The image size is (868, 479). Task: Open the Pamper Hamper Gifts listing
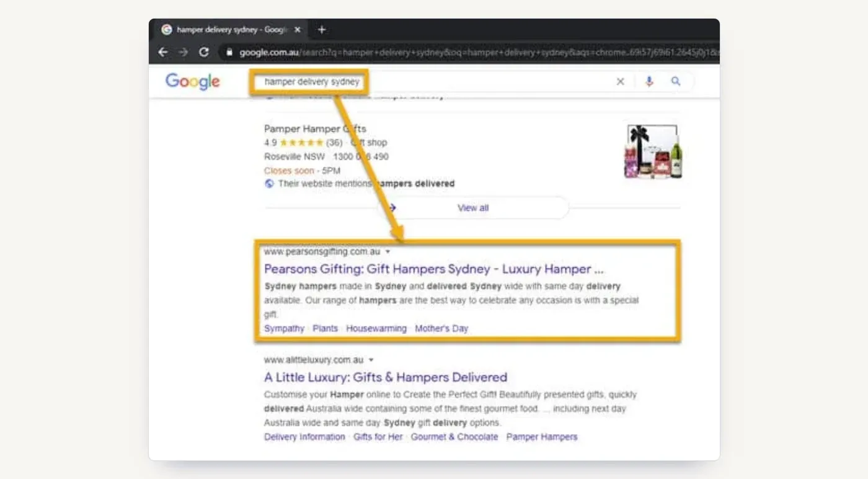click(315, 129)
